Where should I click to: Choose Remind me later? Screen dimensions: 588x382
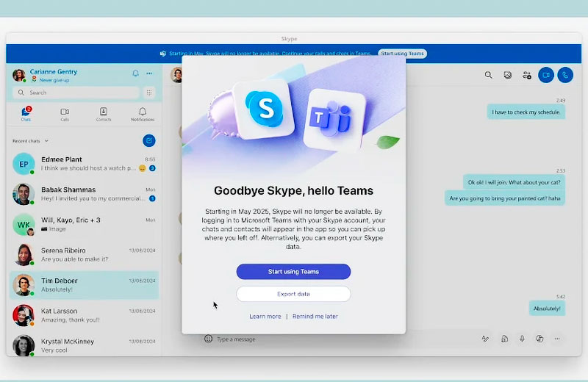point(315,317)
